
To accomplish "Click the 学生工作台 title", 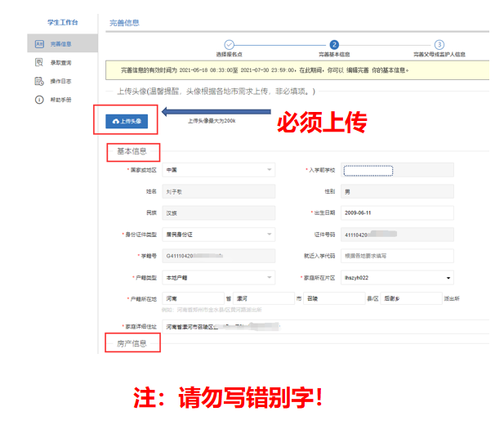I will pyautogui.click(x=63, y=22).
